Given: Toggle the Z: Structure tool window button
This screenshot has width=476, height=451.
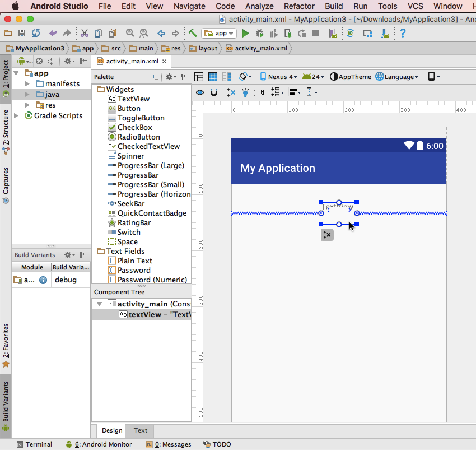Looking at the screenshot, I should coord(6,132).
